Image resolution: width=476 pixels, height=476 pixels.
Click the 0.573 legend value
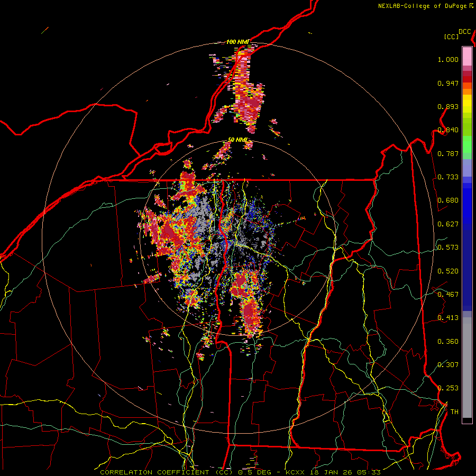pos(448,248)
